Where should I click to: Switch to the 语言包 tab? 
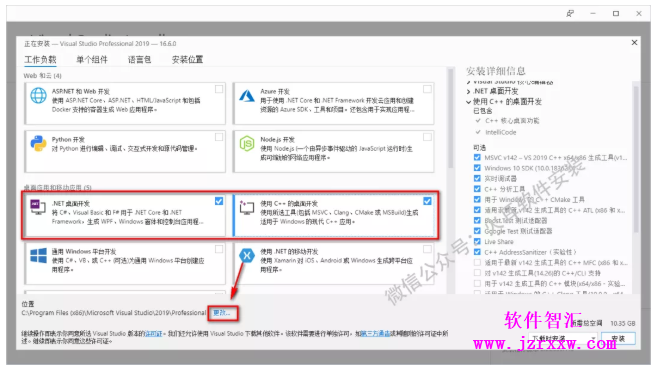tap(139, 60)
